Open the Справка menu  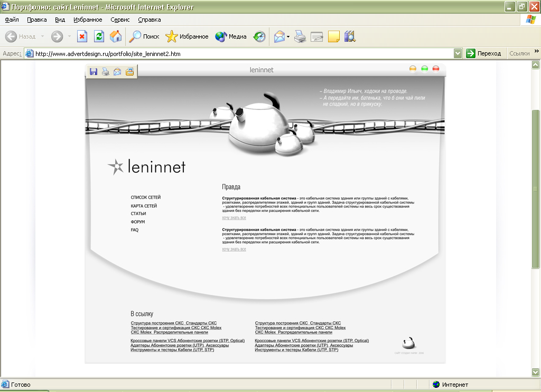pos(150,20)
